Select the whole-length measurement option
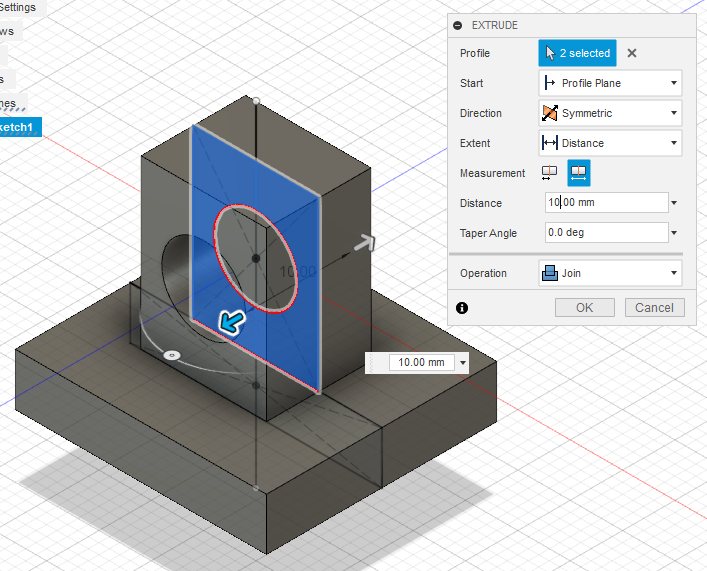 coord(578,173)
